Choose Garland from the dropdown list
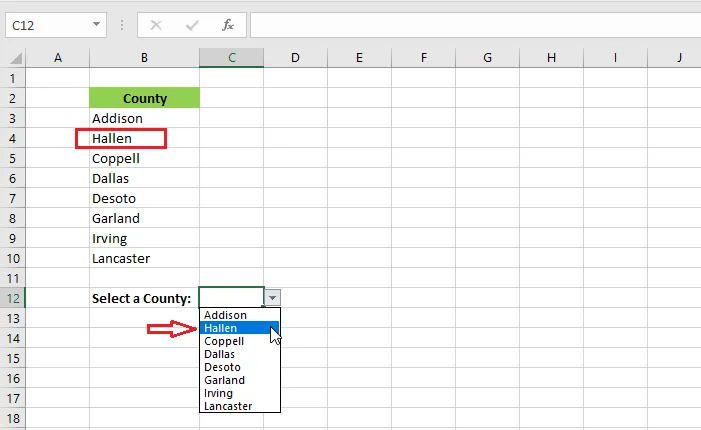The width and height of the screenshot is (701, 430). pos(240,380)
